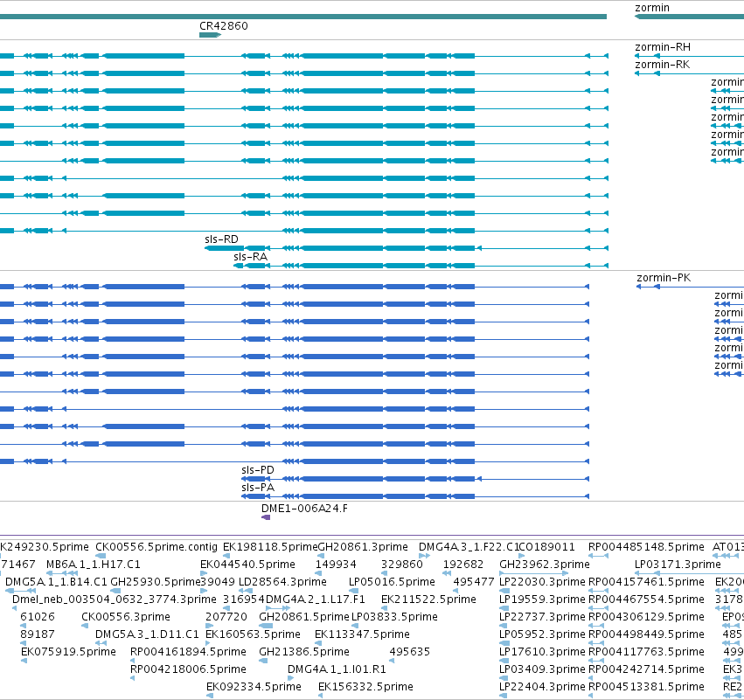Open RP004306129.5prime EST label

click(x=646, y=617)
